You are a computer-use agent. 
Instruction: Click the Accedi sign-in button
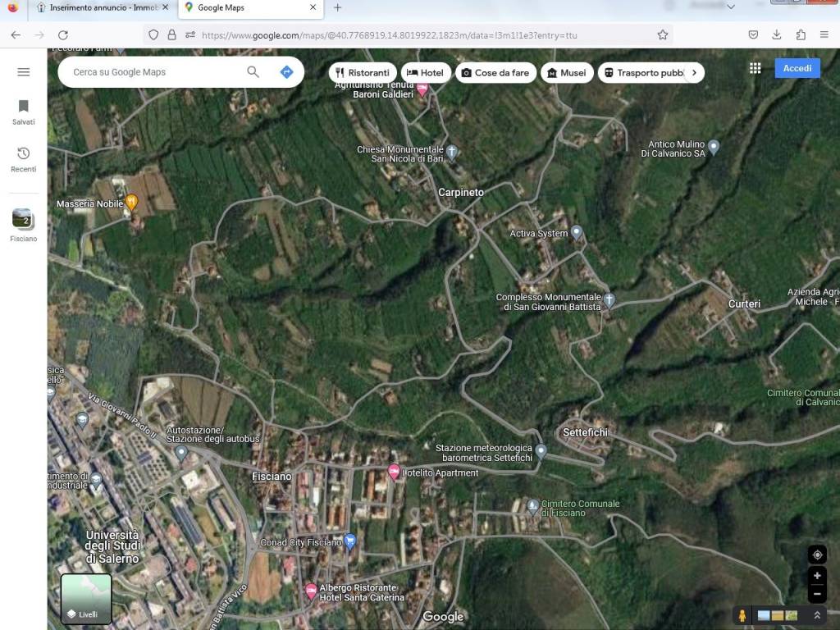tap(797, 68)
